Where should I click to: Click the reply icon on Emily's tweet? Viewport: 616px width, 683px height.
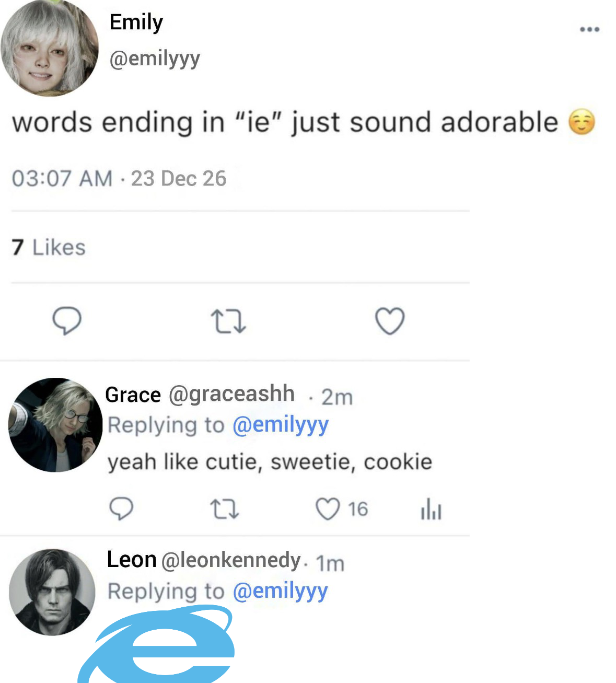(67, 320)
